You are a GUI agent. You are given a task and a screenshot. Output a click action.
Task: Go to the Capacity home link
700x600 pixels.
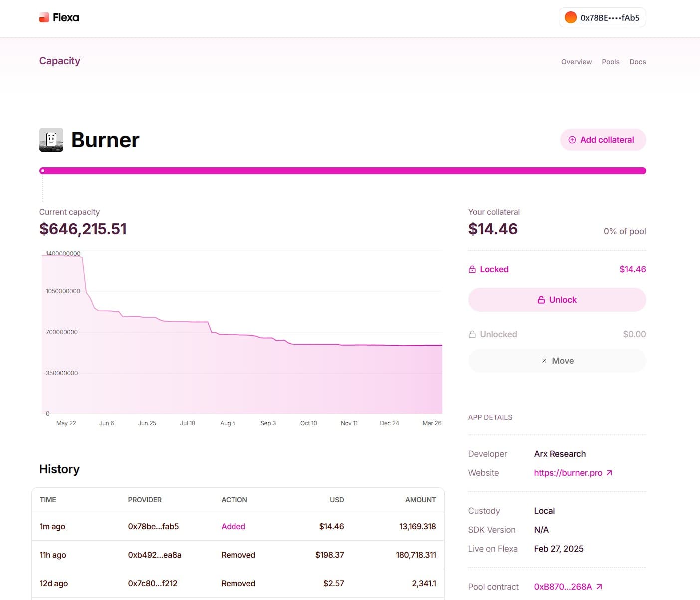point(60,61)
